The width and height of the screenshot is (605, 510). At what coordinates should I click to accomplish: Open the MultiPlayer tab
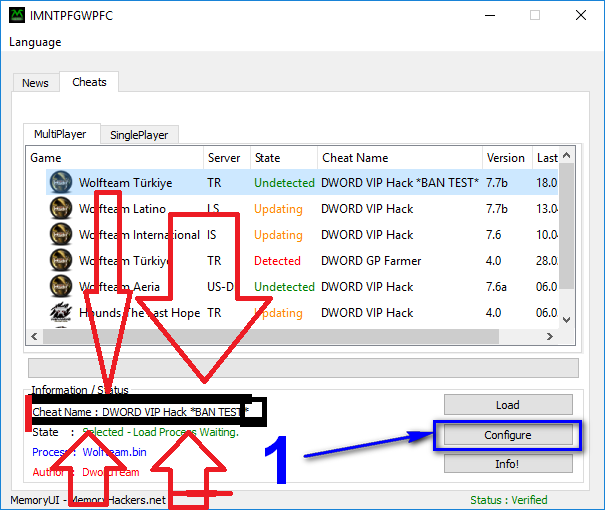[x=60, y=134]
